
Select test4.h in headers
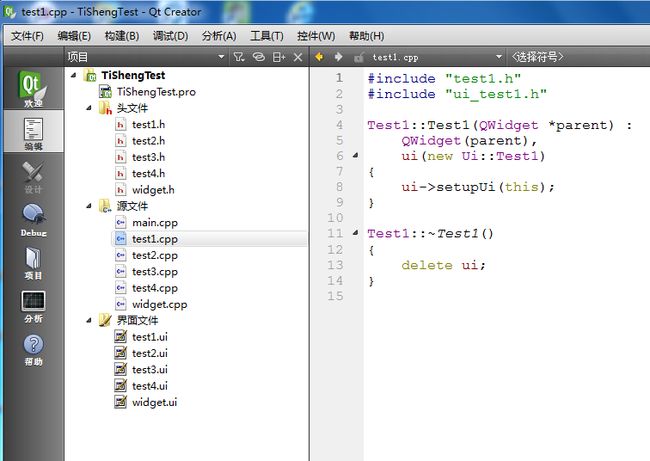pyautogui.click(x=148, y=173)
